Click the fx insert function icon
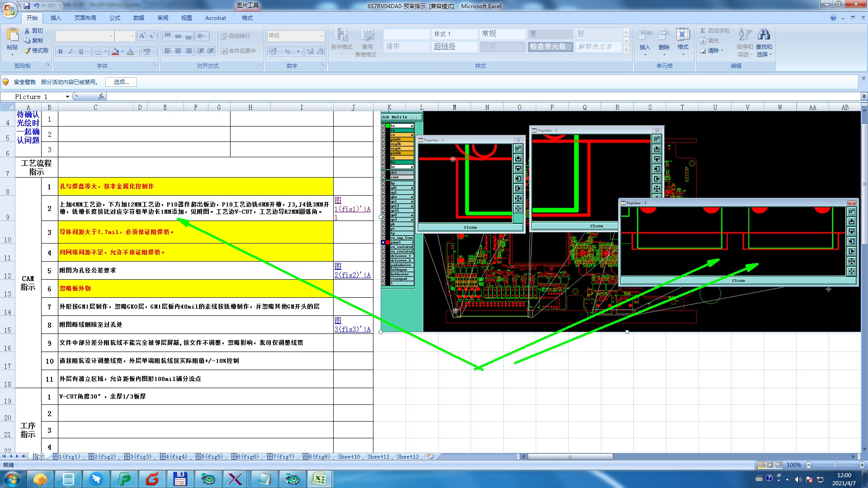Image resolution: width=868 pixels, height=488 pixels. point(101,96)
